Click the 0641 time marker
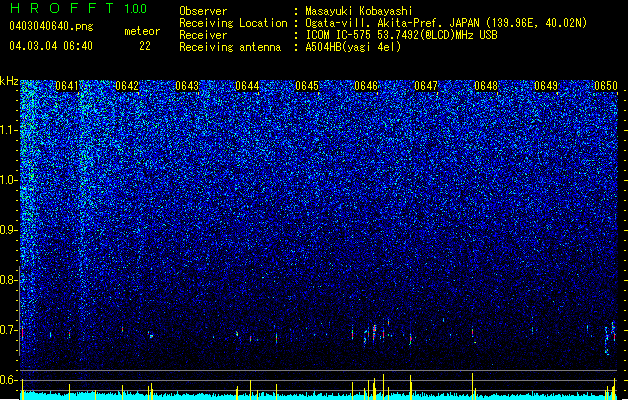629x400 pixels. coord(67,86)
